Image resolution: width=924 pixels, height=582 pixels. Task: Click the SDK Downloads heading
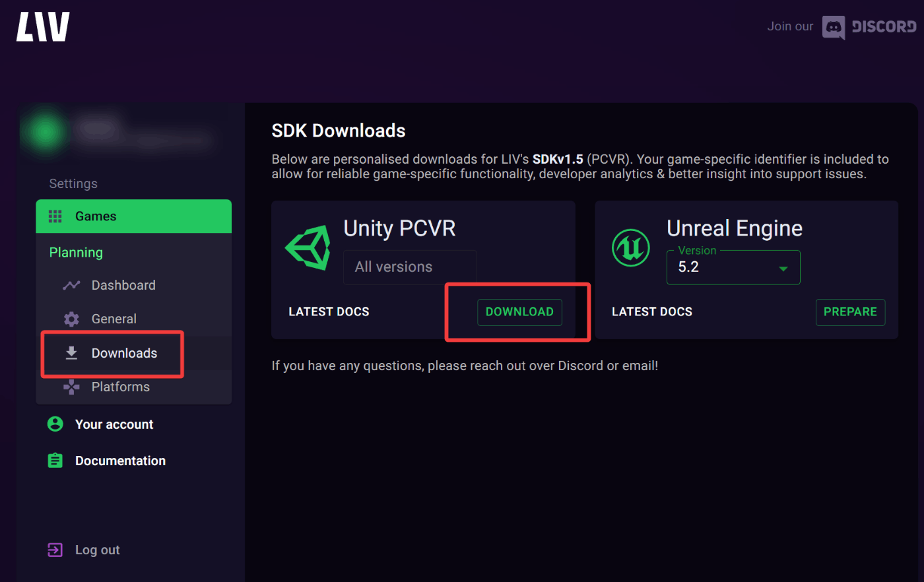(339, 131)
